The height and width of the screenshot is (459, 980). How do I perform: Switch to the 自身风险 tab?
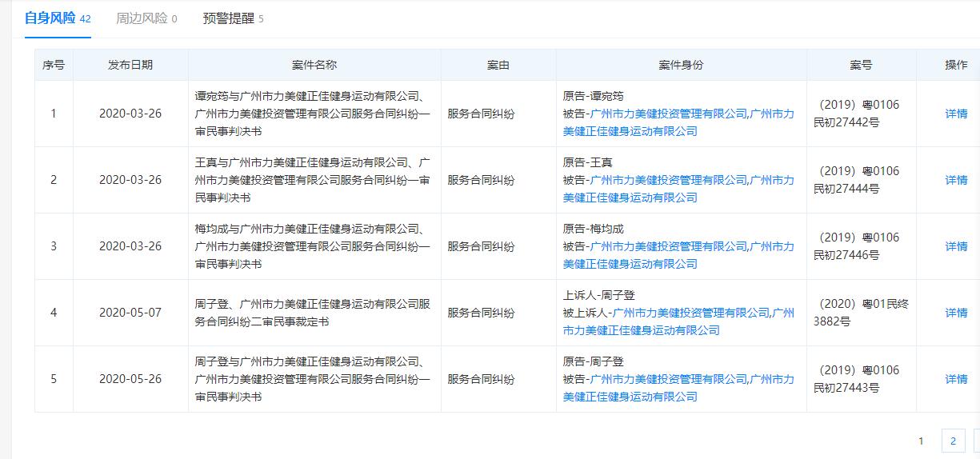click(58, 18)
